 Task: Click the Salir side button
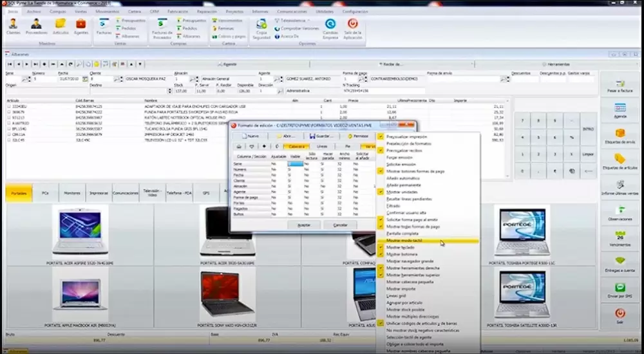(620, 316)
